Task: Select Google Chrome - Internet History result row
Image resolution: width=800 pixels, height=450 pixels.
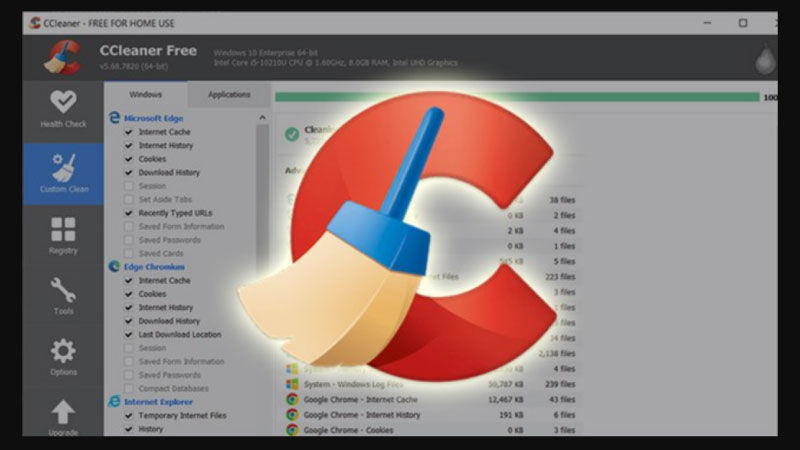Action: point(431,415)
